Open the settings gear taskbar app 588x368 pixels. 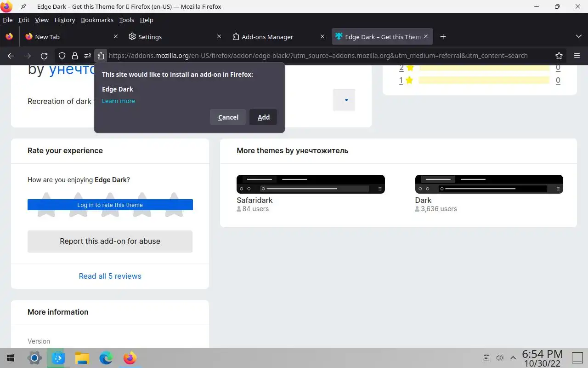34,358
